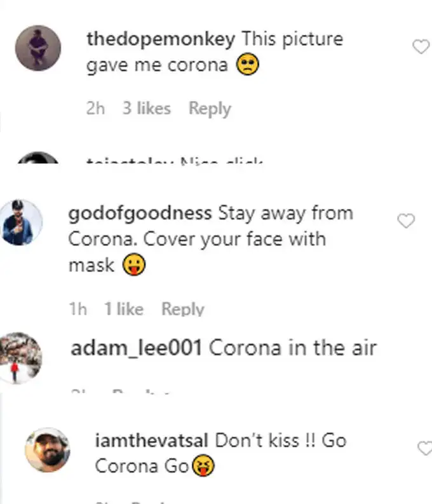Open iamthevatsal's profile avatar
432x504 pixels.
click(x=48, y=450)
